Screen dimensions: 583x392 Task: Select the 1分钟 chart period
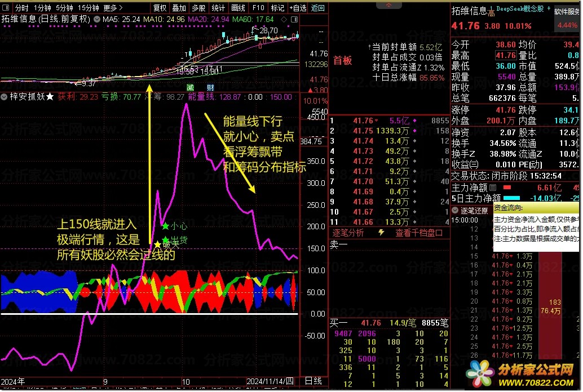[42, 8]
